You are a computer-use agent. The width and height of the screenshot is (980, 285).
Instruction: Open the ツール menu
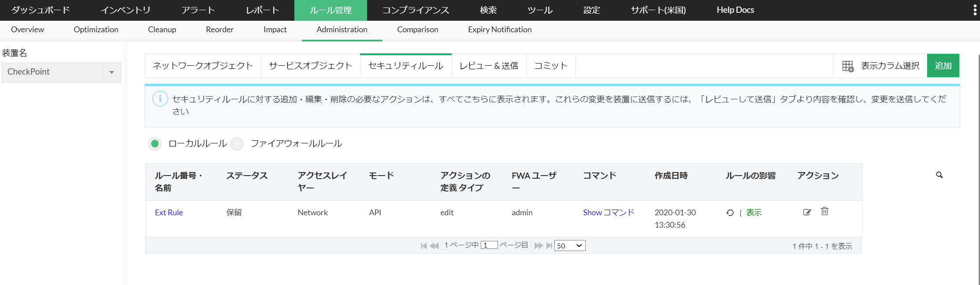[540, 10]
